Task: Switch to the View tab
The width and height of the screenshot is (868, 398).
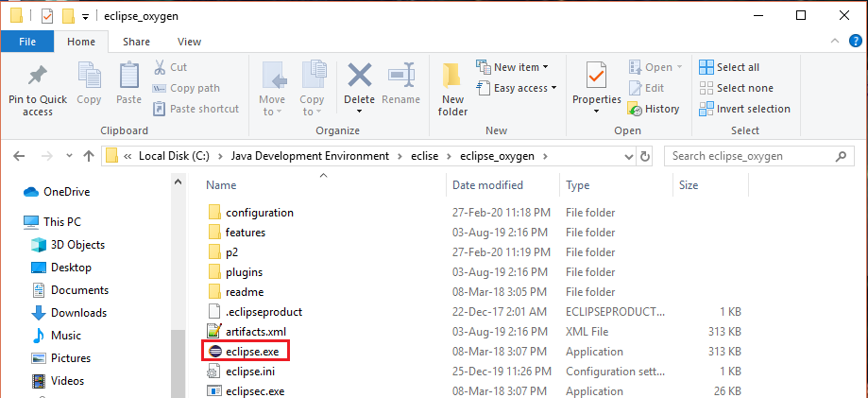Action: click(x=189, y=42)
